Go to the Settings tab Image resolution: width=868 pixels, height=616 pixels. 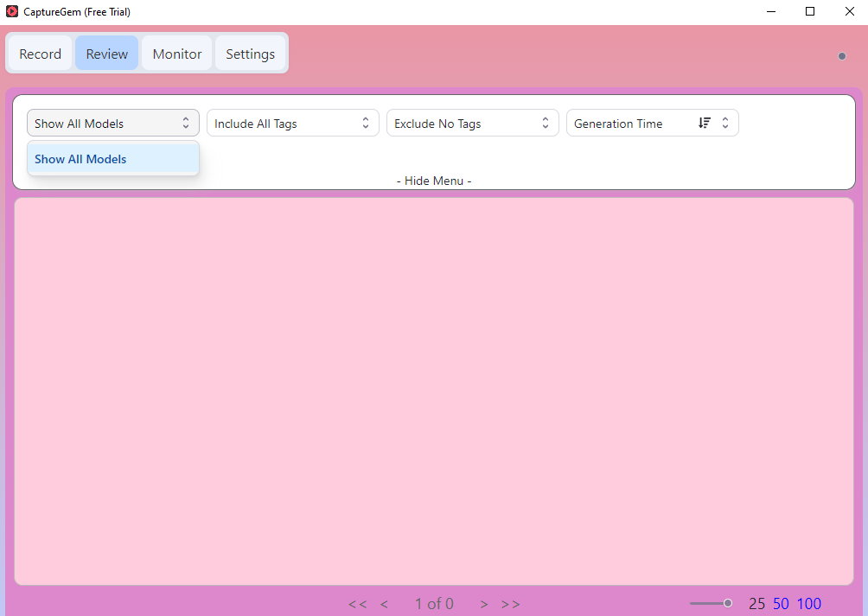click(250, 54)
